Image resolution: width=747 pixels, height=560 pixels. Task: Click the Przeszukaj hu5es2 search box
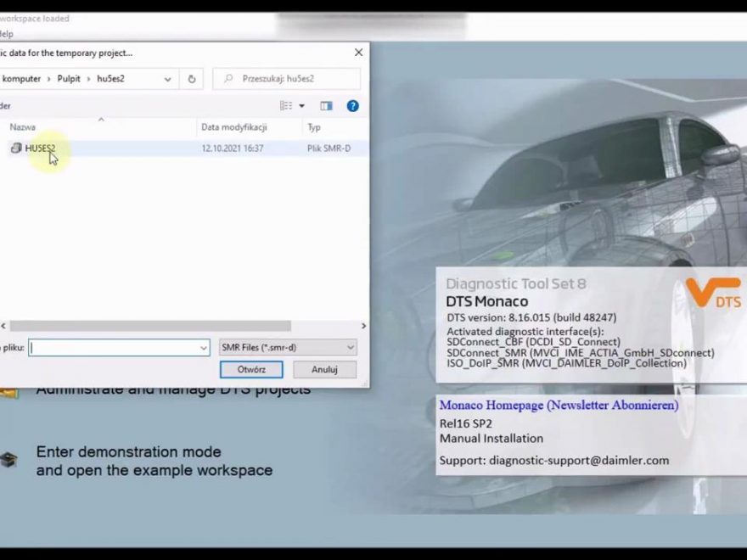tap(286, 79)
